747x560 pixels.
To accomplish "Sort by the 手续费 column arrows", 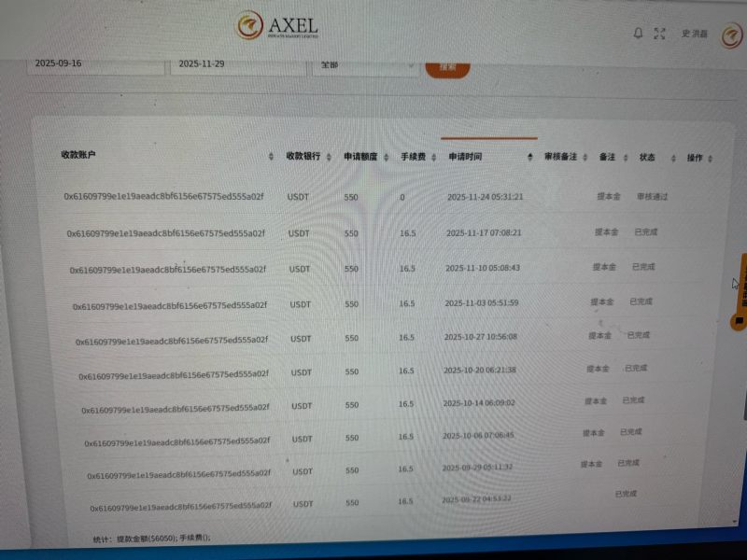I will point(433,157).
